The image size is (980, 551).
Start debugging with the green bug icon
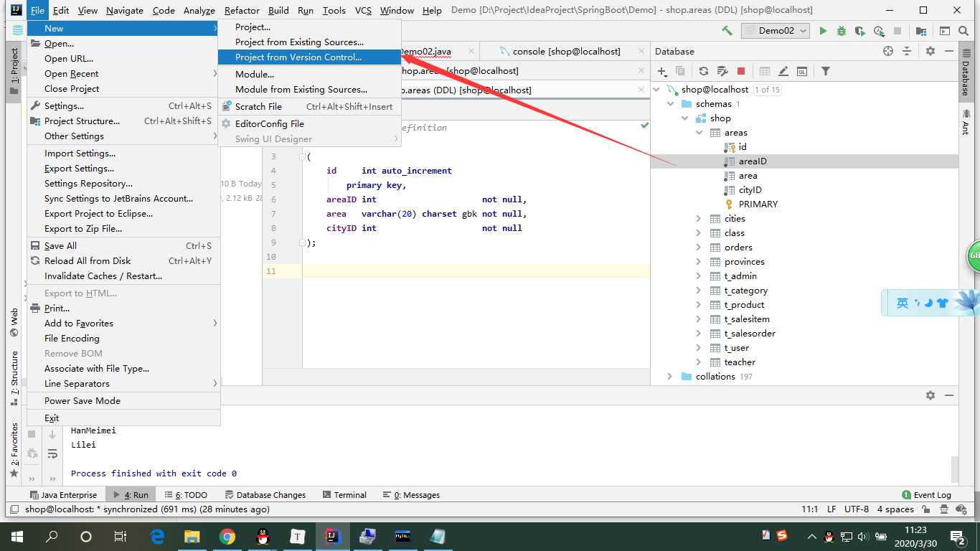tap(842, 31)
